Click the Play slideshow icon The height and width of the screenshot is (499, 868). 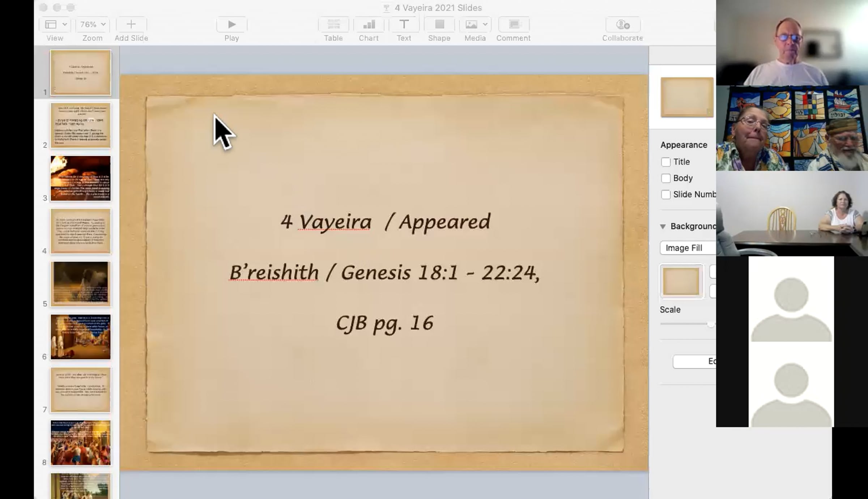point(231,25)
